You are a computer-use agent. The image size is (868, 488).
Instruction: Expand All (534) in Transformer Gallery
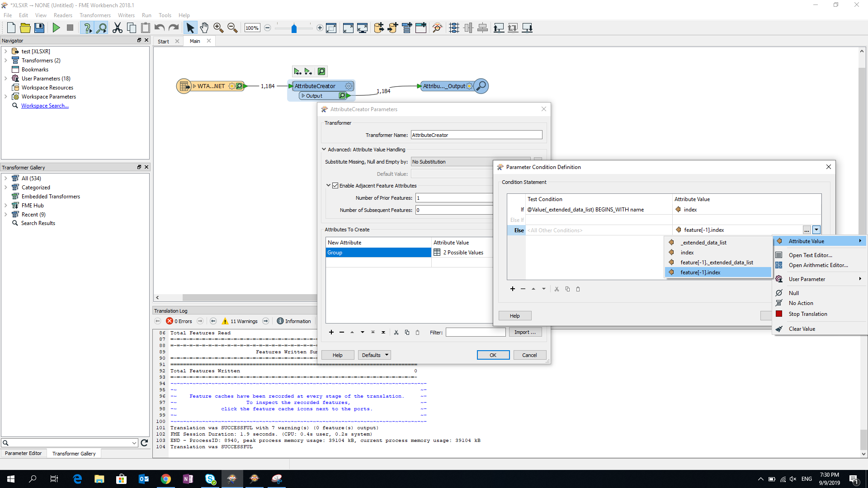pos(6,178)
